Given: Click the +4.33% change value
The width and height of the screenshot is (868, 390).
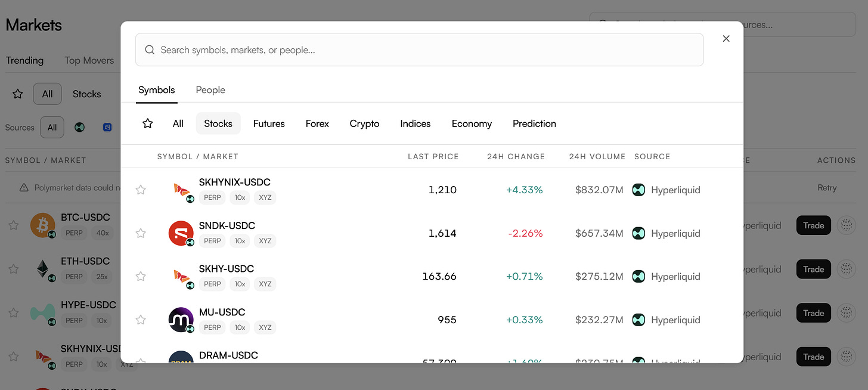Looking at the screenshot, I should click(x=525, y=190).
